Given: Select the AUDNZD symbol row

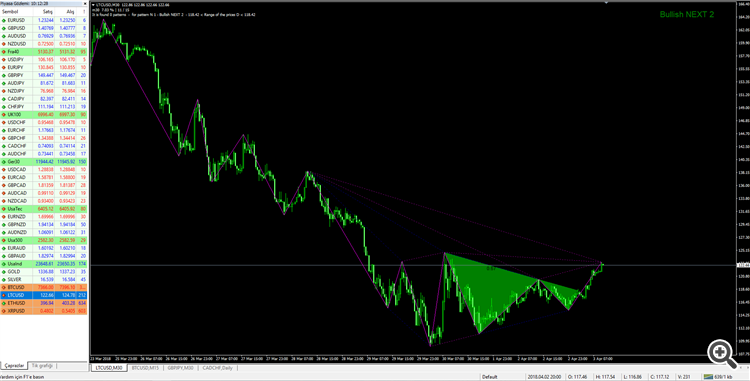Looking at the screenshot, I should click(44, 232).
